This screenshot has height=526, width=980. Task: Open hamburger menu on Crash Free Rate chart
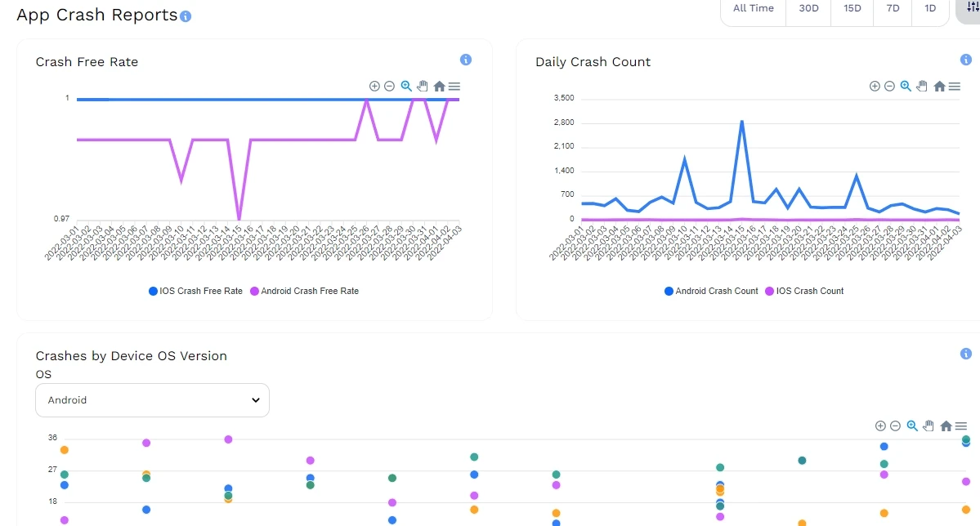tap(454, 87)
